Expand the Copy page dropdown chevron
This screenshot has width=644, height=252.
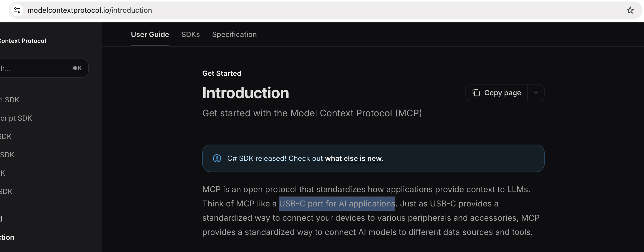click(536, 93)
